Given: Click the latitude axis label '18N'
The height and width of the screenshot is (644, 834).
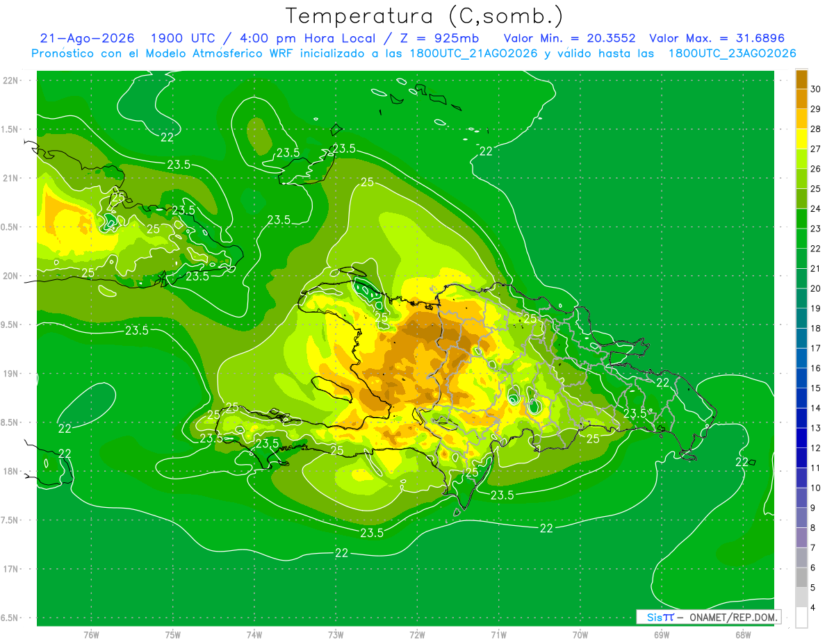Looking at the screenshot, I should point(11,472).
